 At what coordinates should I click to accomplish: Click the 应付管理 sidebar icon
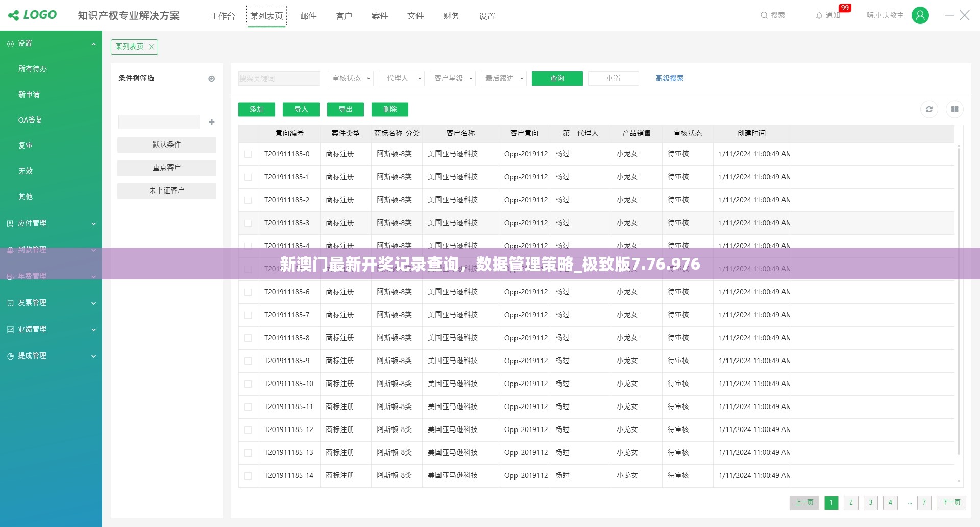10,223
